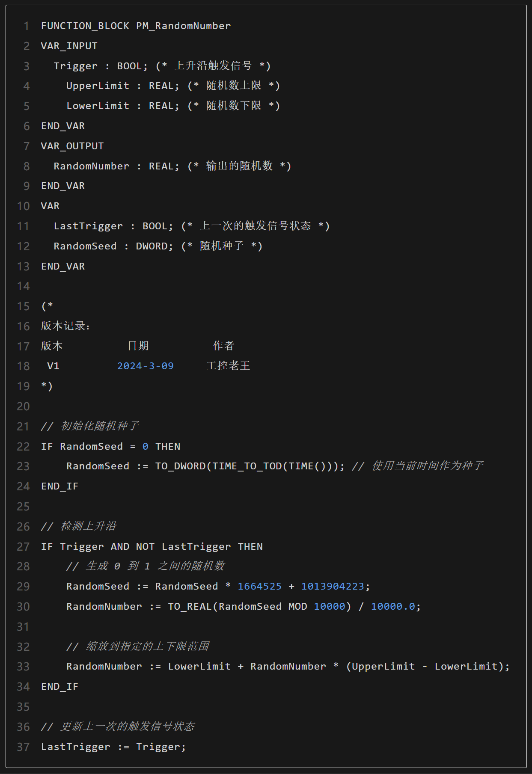532x774 pixels.
Task: Click the author name 工控老王
Action: [x=228, y=366]
